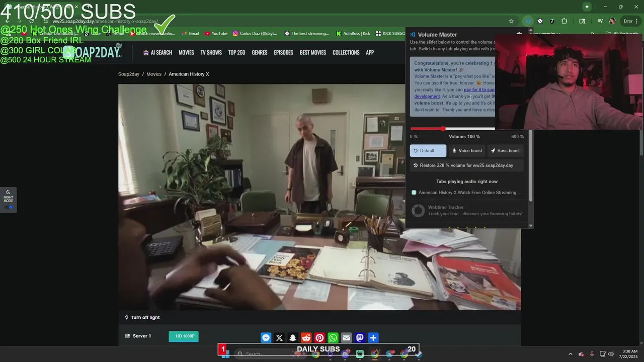Click the HD 1080P server button
This screenshot has width=644, height=362.
[184, 336]
